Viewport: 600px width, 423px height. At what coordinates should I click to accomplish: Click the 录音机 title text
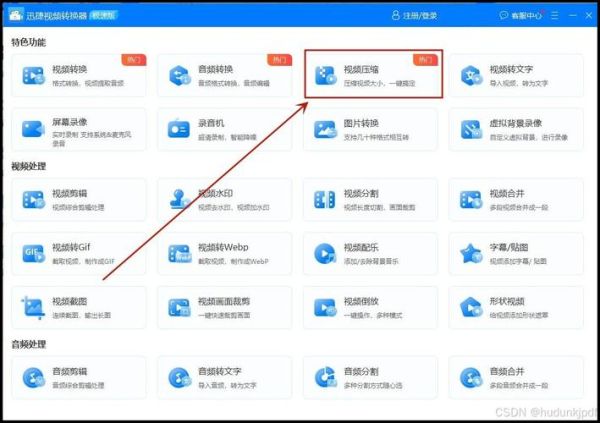click(211, 123)
